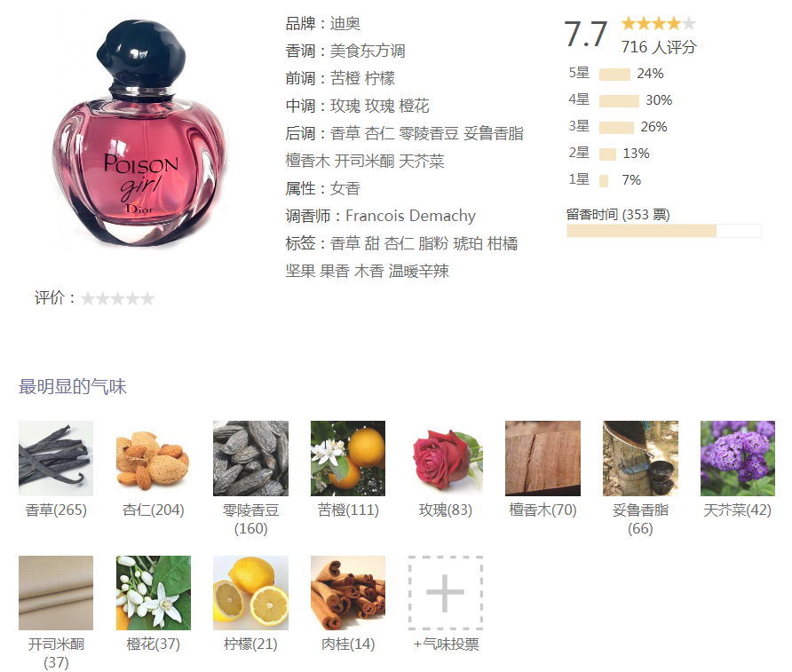Click the cinnamon 肉桂 sticks image
The width and height of the screenshot is (792, 672).
pyautogui.click(x=348, y=593)
